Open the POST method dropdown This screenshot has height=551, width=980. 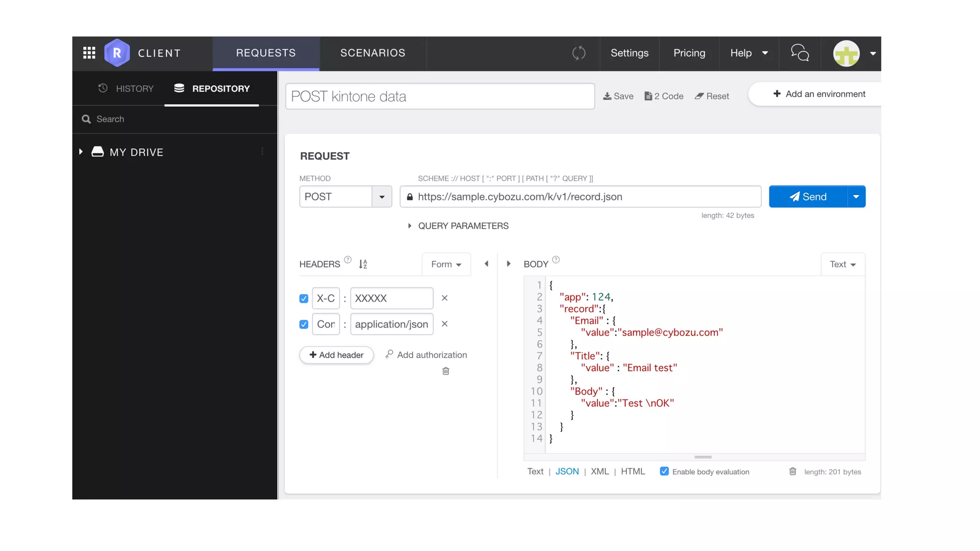coord(381,197)
